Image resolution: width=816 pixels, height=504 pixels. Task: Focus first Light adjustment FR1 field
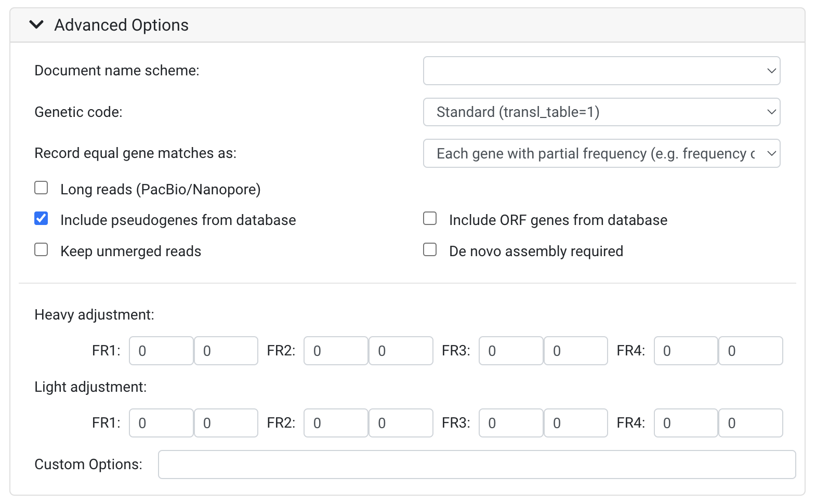coord(161,423)
